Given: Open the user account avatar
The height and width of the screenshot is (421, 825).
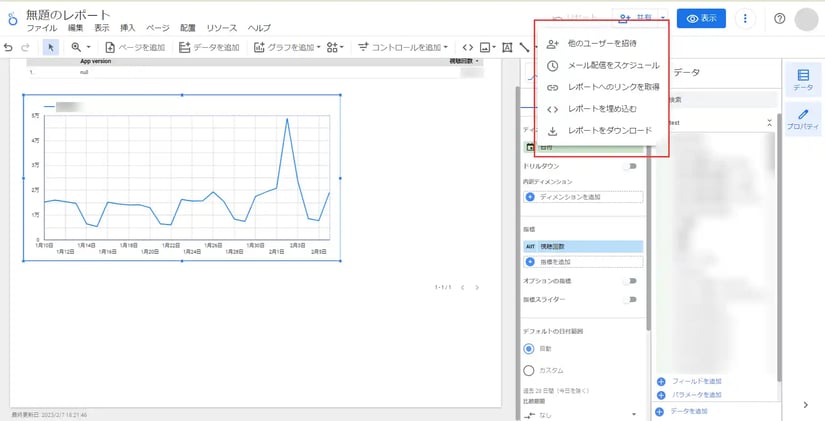Looking at the screenshot, I should 806,19.
